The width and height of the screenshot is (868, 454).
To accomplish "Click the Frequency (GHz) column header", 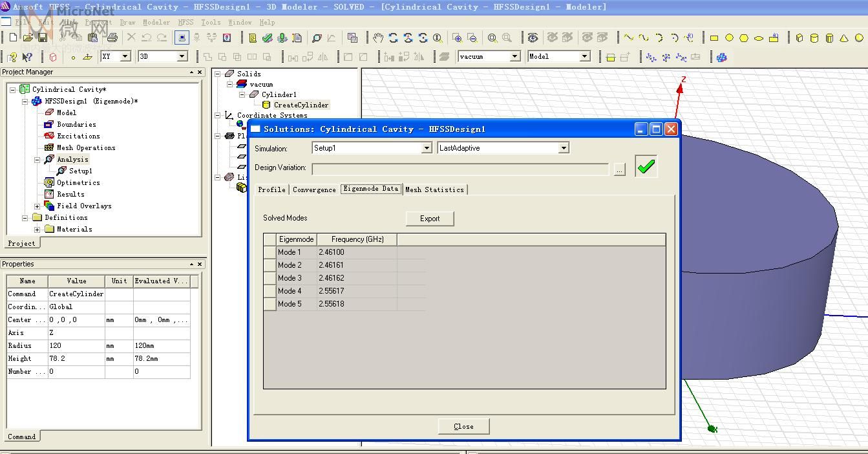I will [357, 239].
